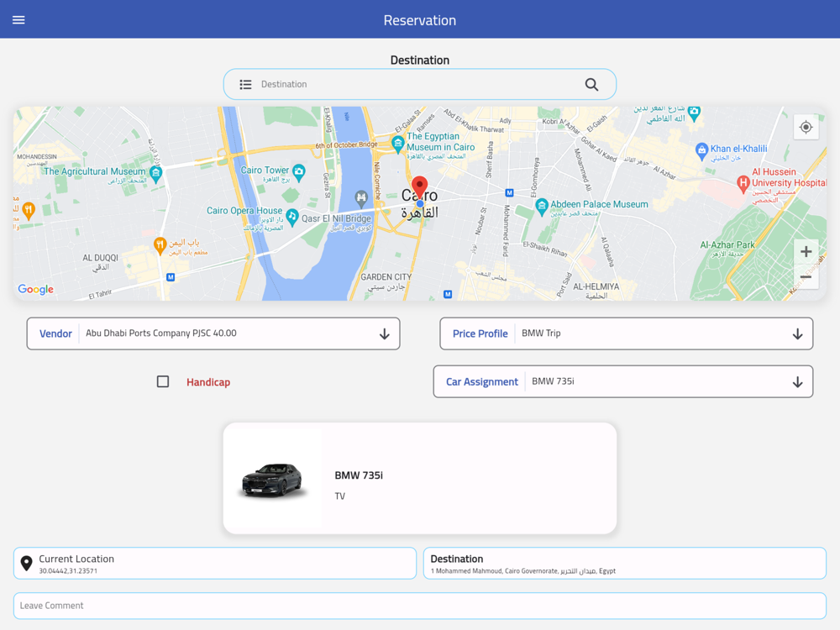This screenshot has height=630, width=840.
Task: Click the red Cairo location pin
Action: pos(419,188)
